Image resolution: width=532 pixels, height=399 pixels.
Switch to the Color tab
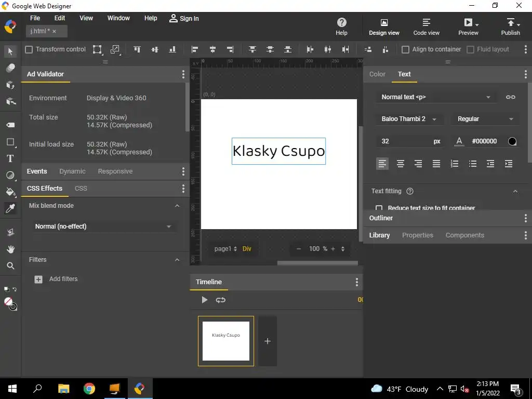tap(377, 74)
